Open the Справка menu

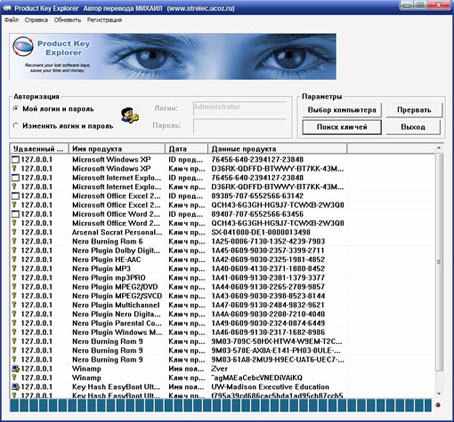tap(36, 20)
